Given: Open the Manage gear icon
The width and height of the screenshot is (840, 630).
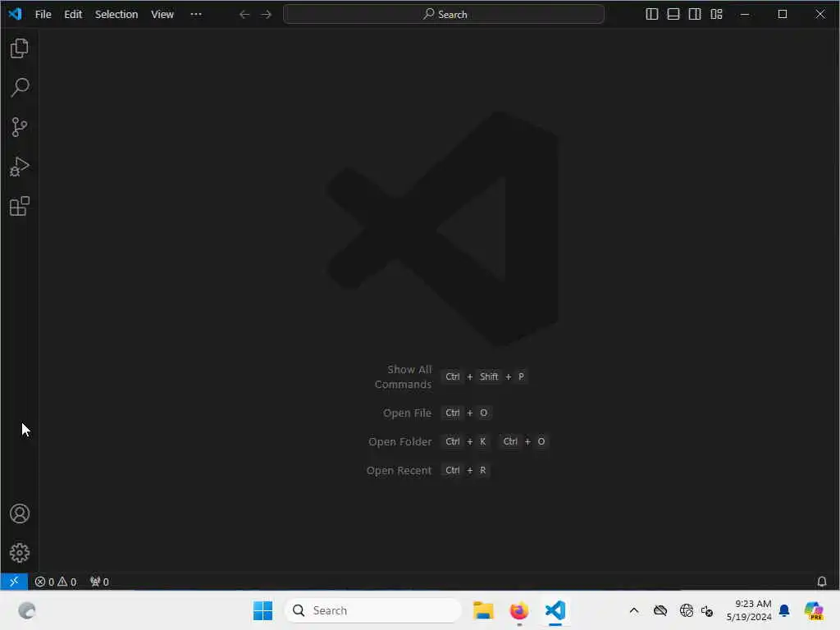Looking at the screenshot, I should (20, 553).
